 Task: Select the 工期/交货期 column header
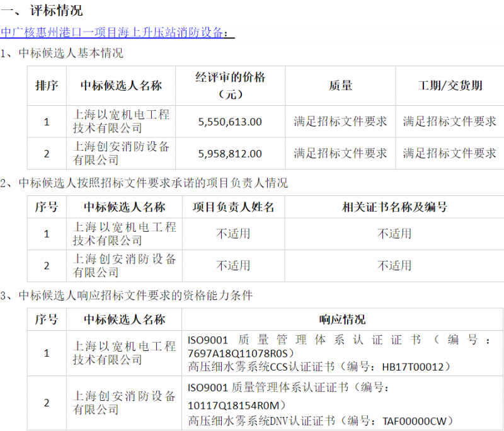click(x=450, y=86)
